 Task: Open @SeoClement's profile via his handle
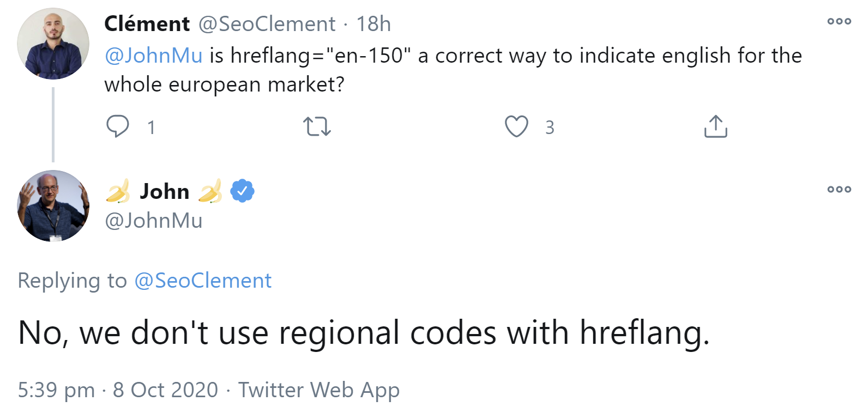point(264,23)
